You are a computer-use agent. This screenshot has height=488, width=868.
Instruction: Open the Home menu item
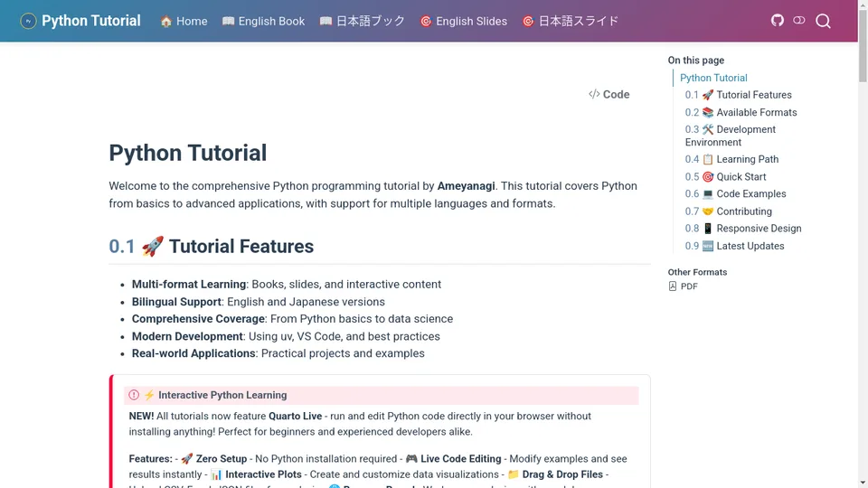[x=184, y=21]
